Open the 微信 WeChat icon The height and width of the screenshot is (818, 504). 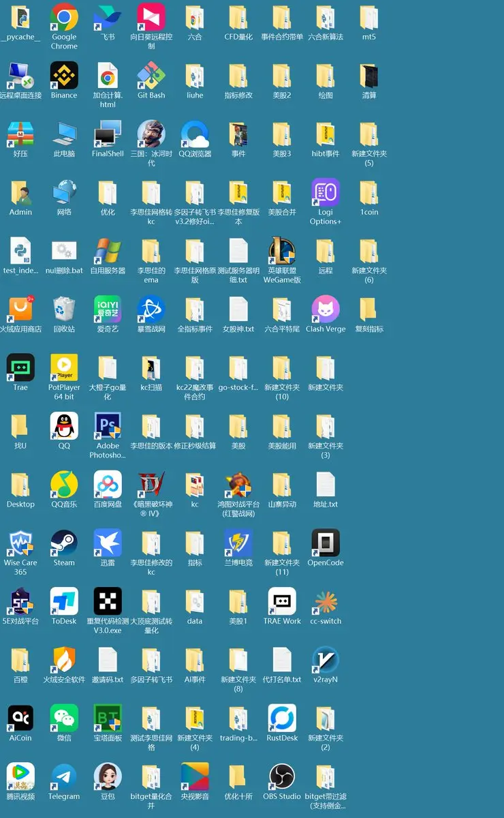pyautogui.click(x=64, y=718)
